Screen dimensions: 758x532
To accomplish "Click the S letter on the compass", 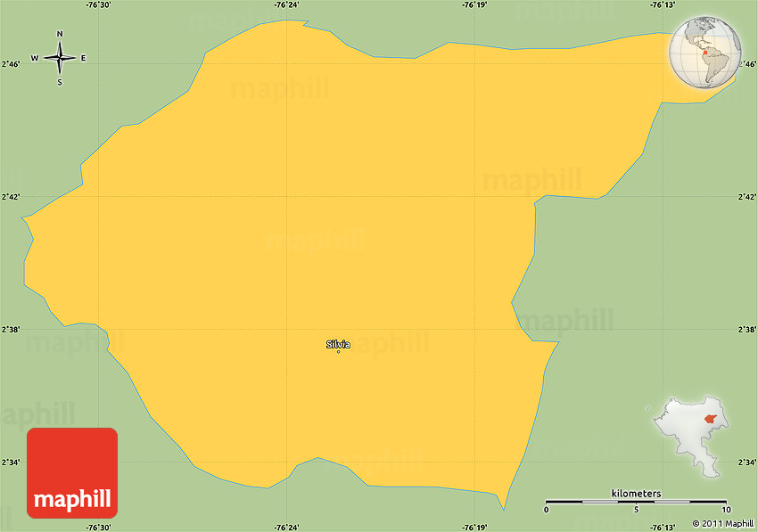I will (x=60, y=83).
